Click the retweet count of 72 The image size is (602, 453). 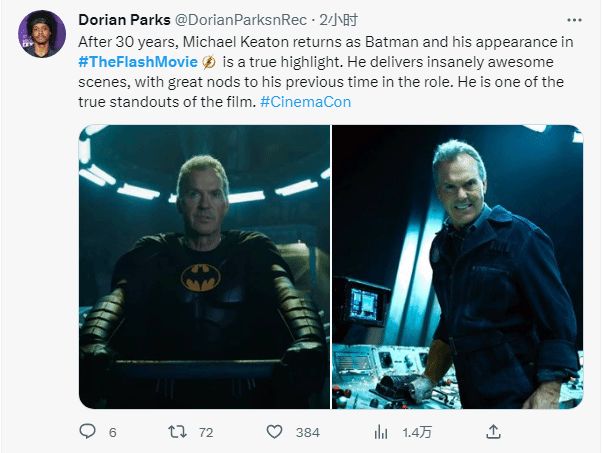point(208,433)
